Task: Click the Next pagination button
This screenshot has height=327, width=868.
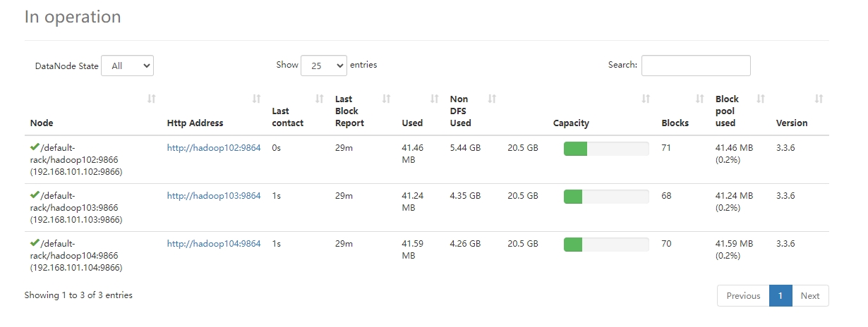Action: 810,296
